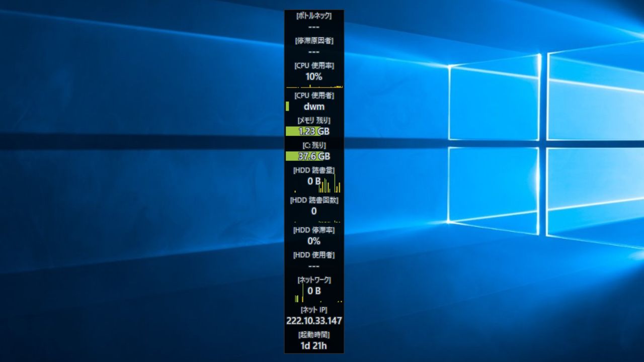This screenshot has width=644, height=362.
Task: Click the CPU usage history graph
Action: tap(314, 86)
